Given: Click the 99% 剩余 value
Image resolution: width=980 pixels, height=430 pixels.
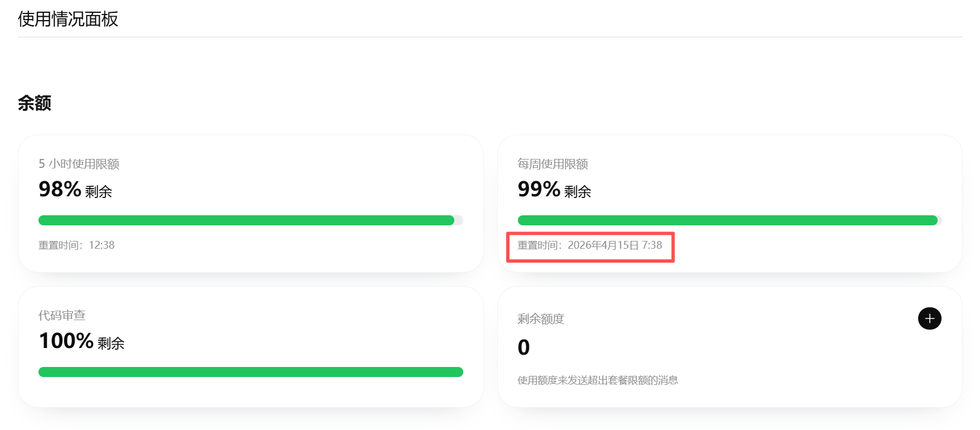Looking at the screenshot, I should (554, 190).
